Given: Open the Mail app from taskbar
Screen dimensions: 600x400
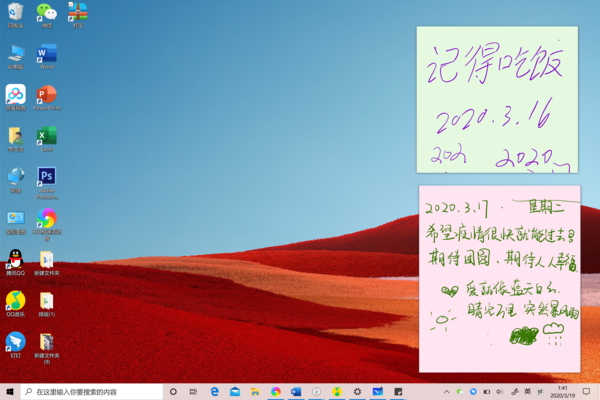Looking at the screenshot, I should pos(235,392).
